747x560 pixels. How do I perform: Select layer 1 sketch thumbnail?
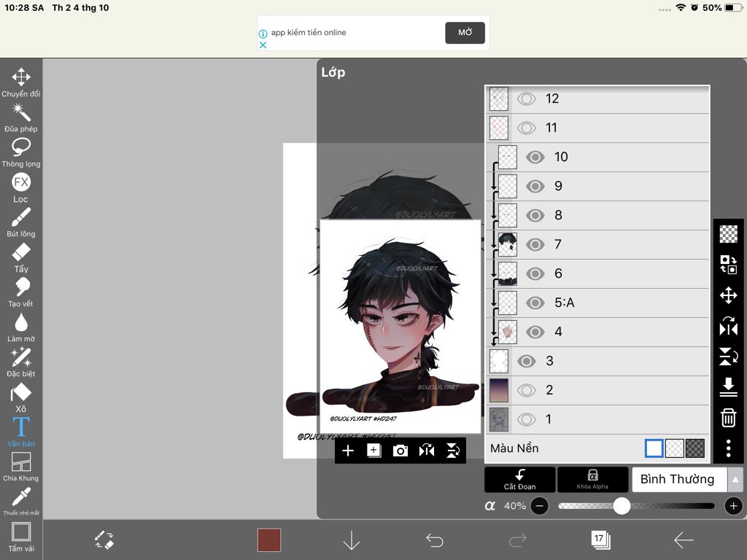(499, 419)
